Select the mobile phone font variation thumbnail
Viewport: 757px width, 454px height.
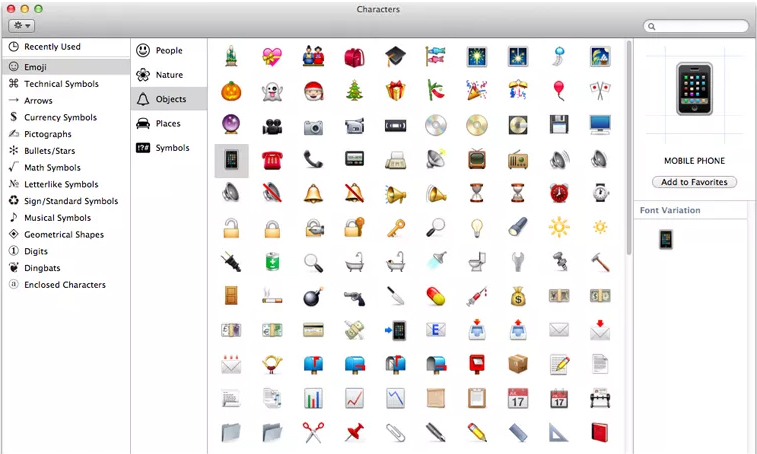click(666, 240)
